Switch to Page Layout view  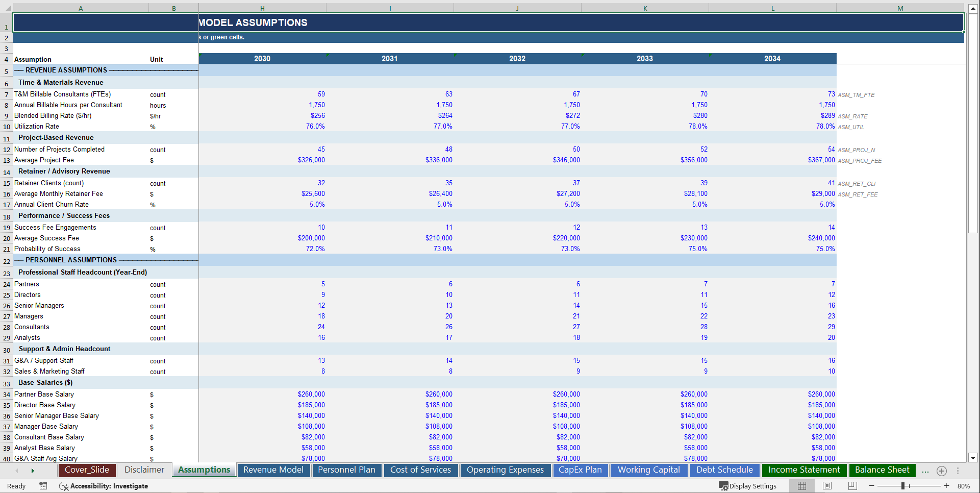pos(827,486)
